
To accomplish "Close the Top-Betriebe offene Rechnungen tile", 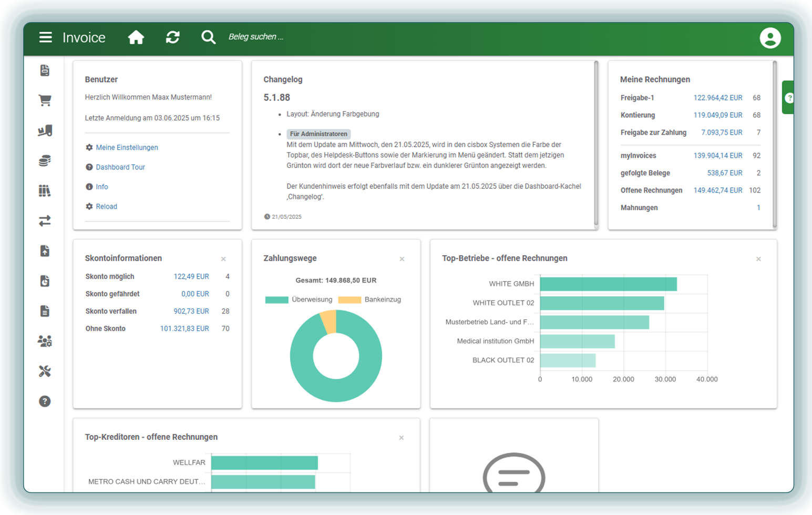I will pos(758,259).
